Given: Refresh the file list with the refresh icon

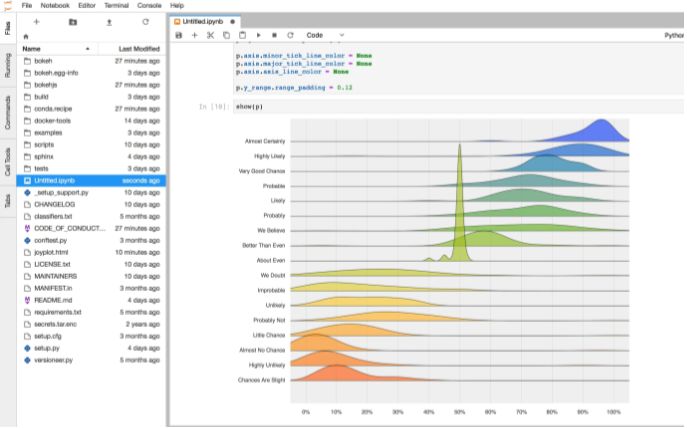Looking at the screenshot, I should tap(145, 22).
